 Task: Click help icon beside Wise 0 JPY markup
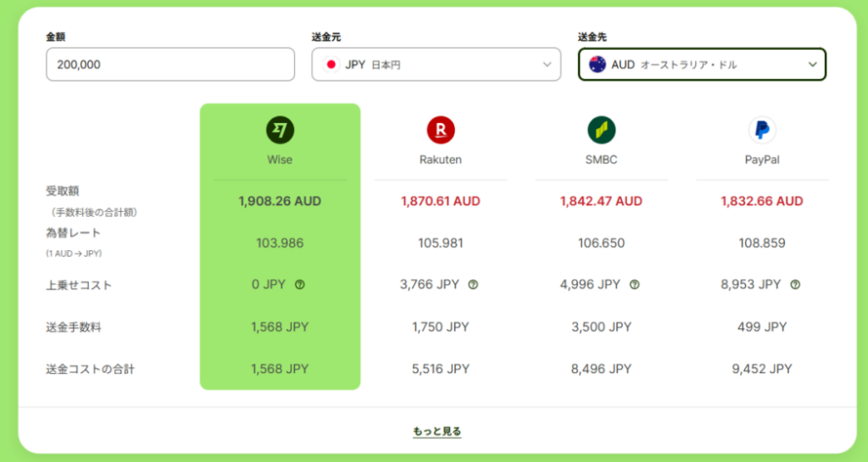click(299, 285)
